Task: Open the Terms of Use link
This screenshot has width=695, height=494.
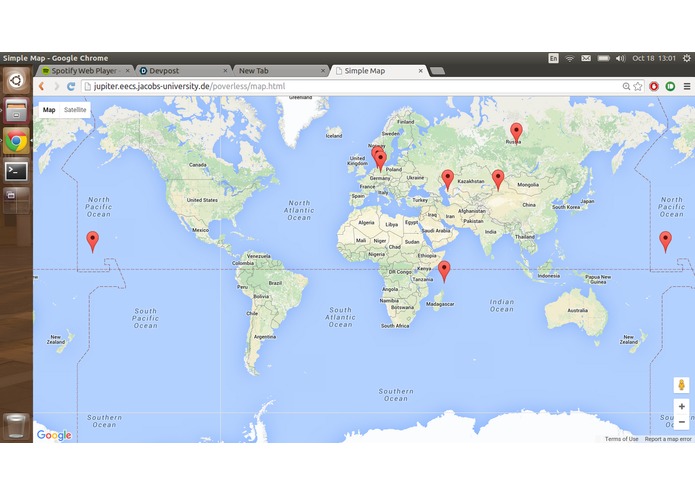Action: (x=621, y=439)
